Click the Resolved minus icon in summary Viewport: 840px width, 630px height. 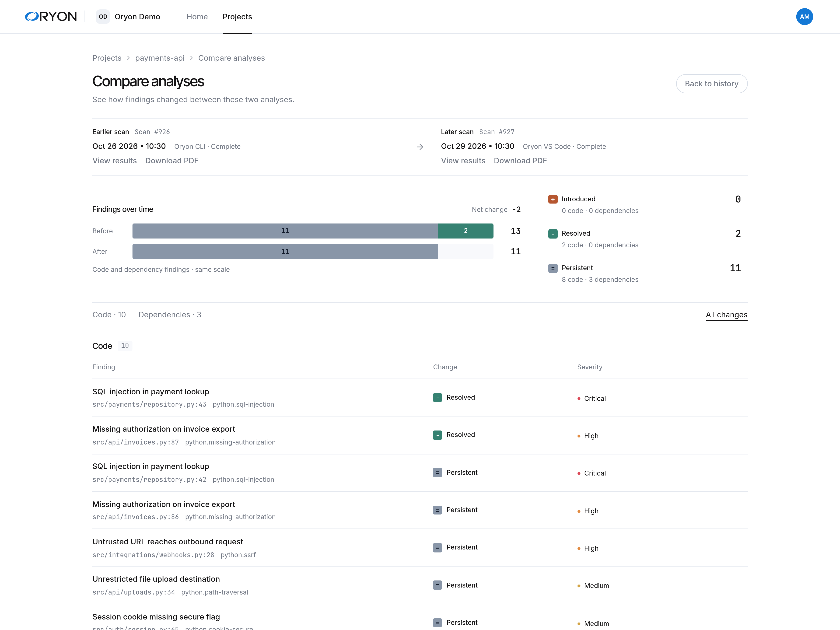[553, 234]
